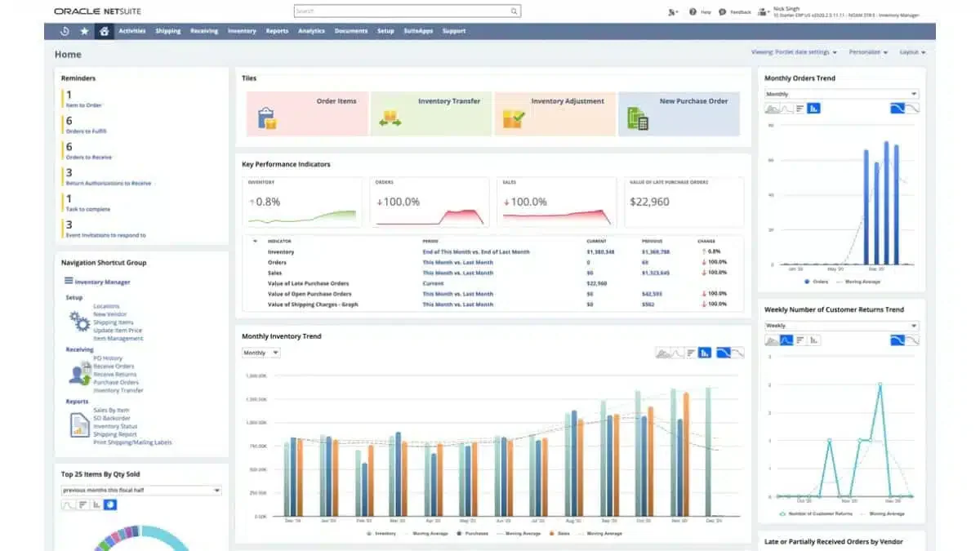Enable moving average curve in Weekly Returns Trend
The image size is (980, 551).
(x=897, y=340)
